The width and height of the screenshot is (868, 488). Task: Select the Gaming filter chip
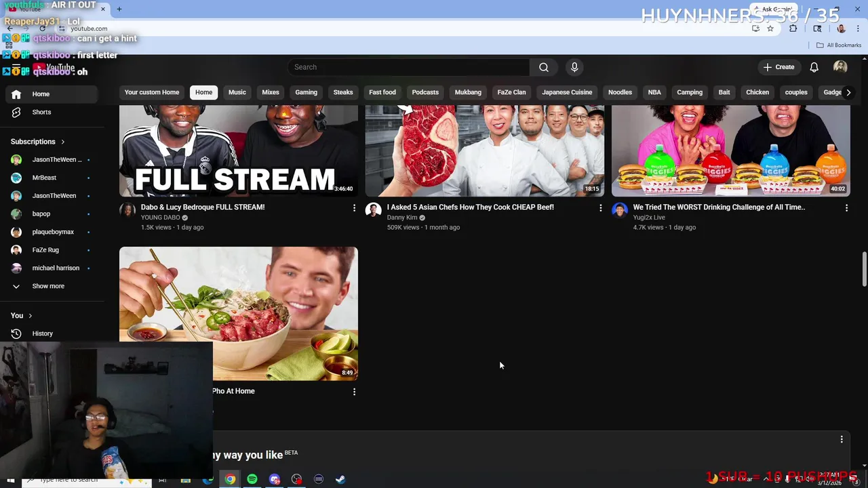point(306,92)
